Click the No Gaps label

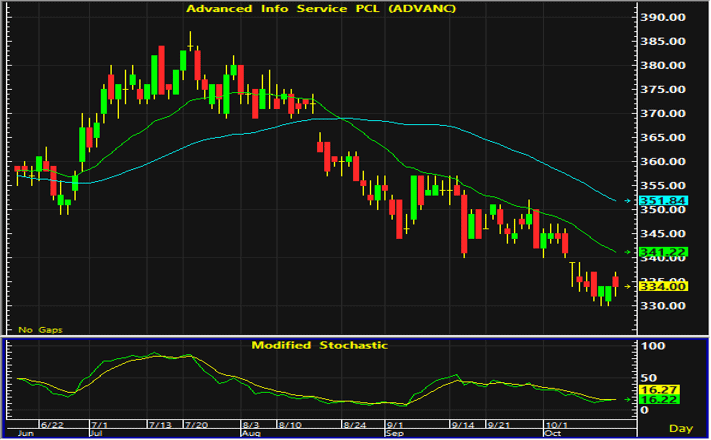point(40,330)
